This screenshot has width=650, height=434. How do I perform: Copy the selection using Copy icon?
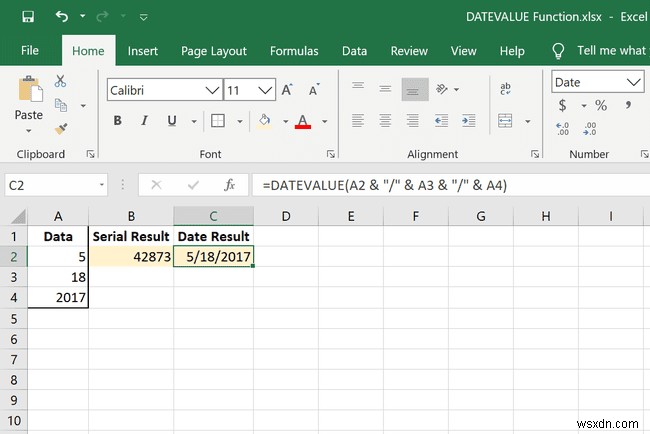click(x=61, y=105)
